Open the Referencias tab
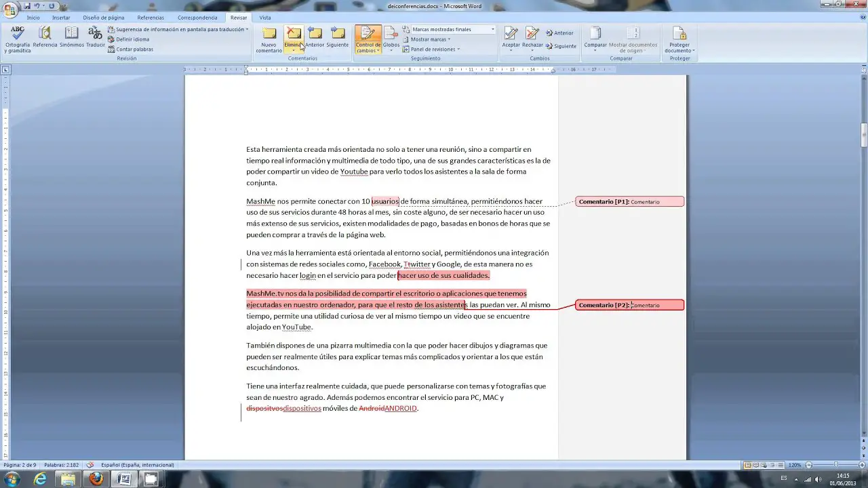 [151, 18]
